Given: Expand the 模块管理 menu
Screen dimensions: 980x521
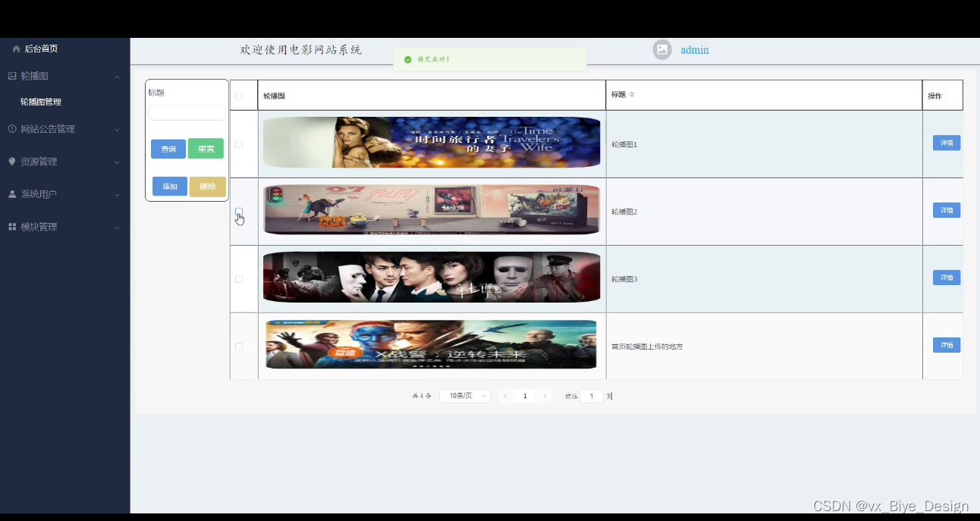Looking at the screenshot, I should (x=117, y=228).
